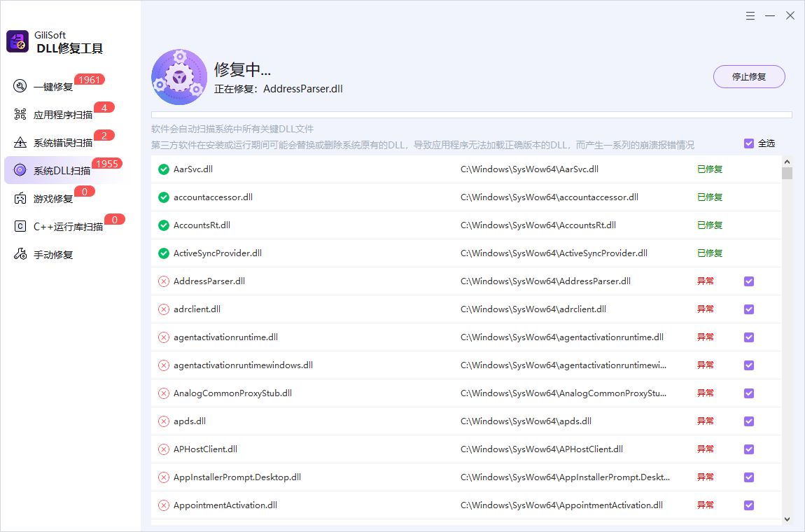Click the manual repair tools icon

coord(20,255)
